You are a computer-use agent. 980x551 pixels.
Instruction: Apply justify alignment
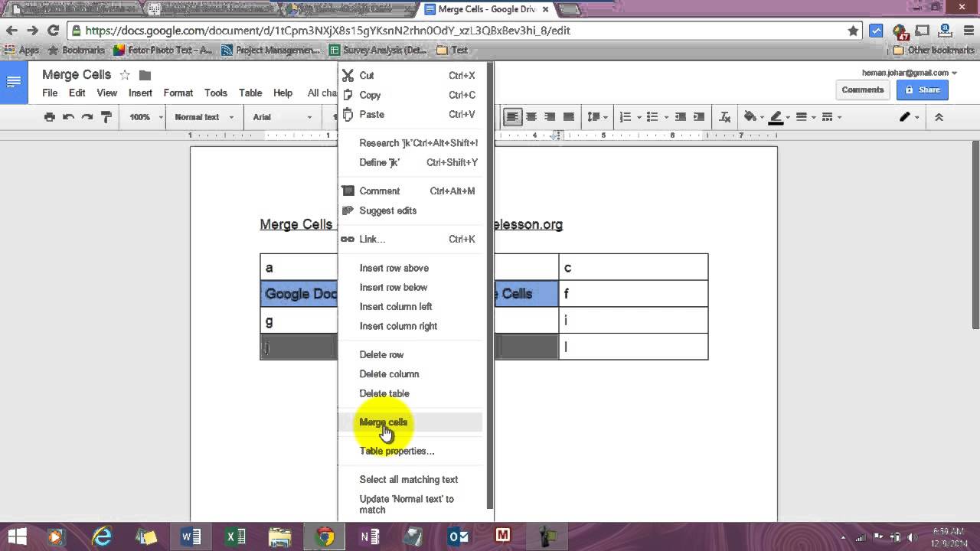568,117
